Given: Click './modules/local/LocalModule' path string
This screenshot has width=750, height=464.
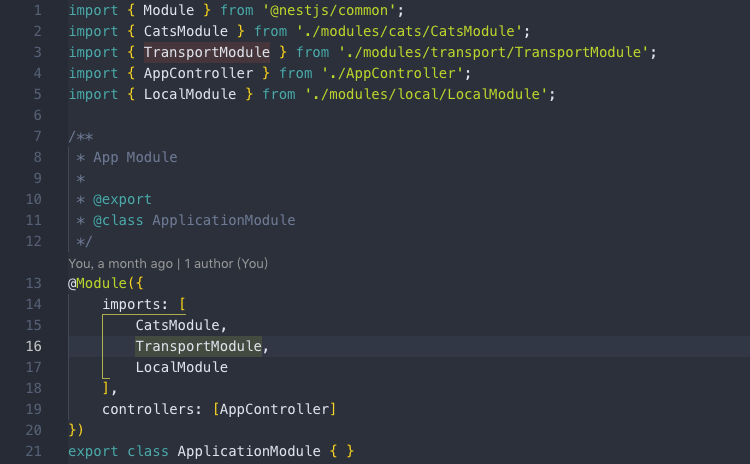Looking at the screenshot, I should [426, 95].
